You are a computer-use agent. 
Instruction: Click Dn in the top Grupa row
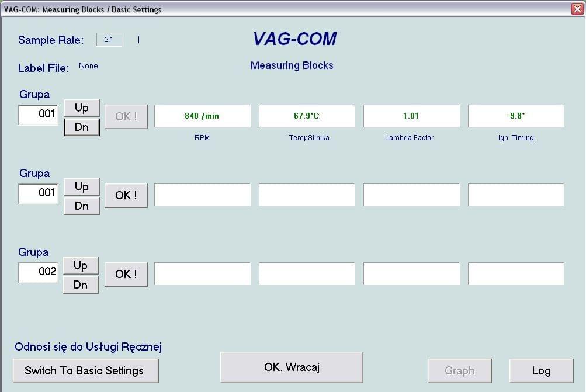[82, 127]
